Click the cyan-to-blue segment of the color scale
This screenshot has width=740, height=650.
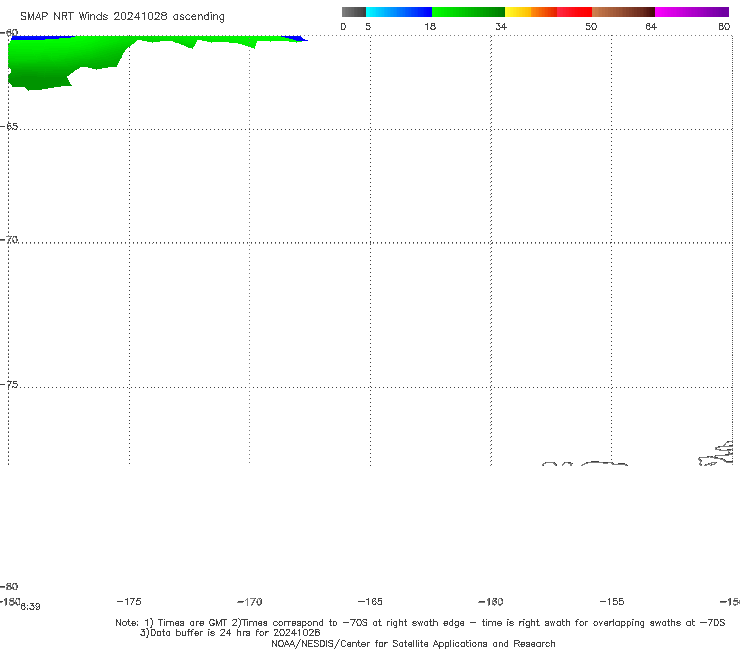click(399, 12)
